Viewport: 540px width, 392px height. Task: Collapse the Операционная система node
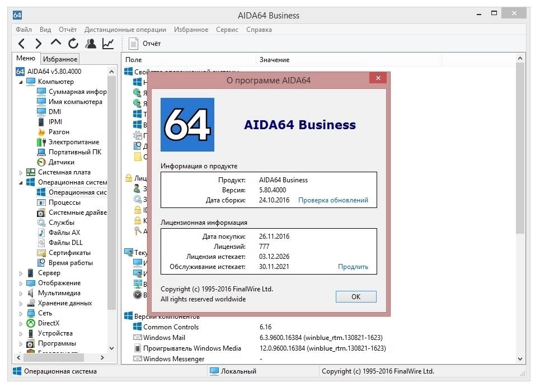coord(21,183)
